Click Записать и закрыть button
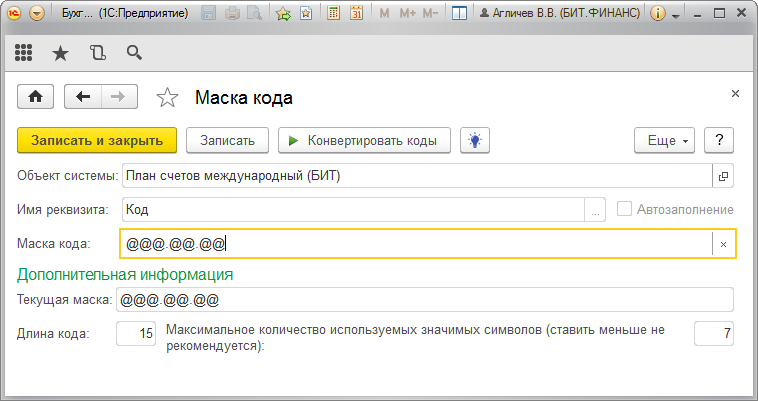Viewport: 758px width, 401px height. pos(97,141)
